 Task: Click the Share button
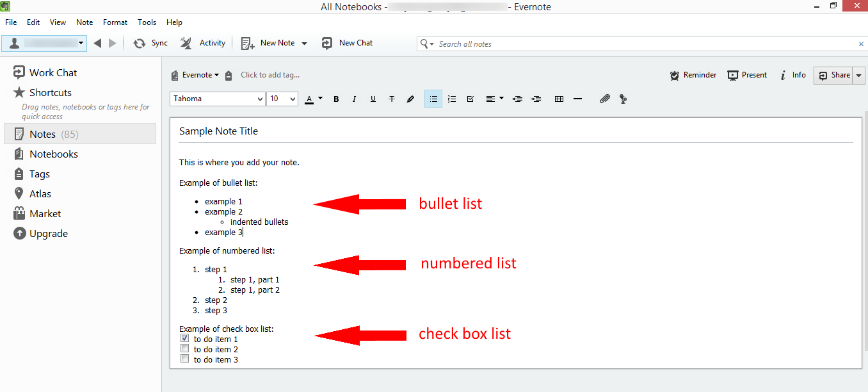834,75
